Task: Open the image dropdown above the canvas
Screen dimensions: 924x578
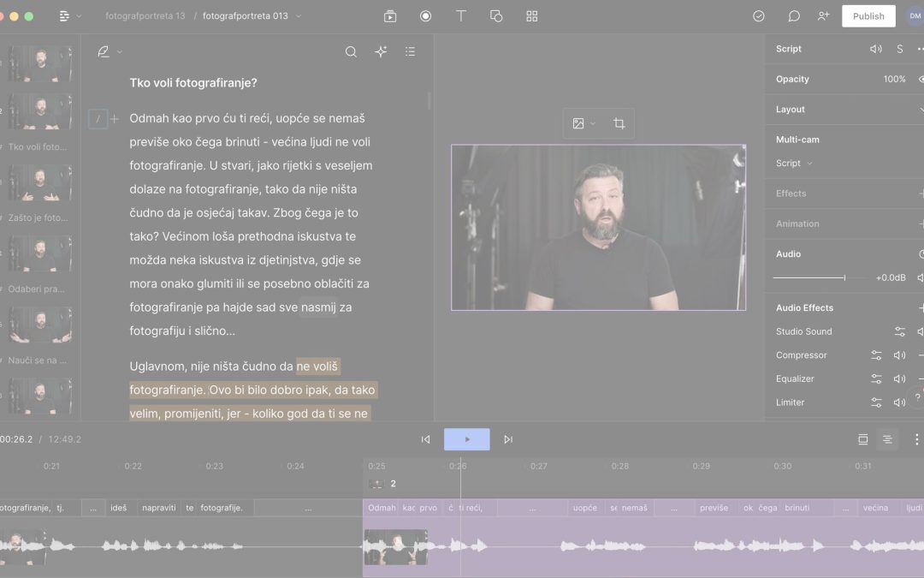Action: click(x=583, y=123)
